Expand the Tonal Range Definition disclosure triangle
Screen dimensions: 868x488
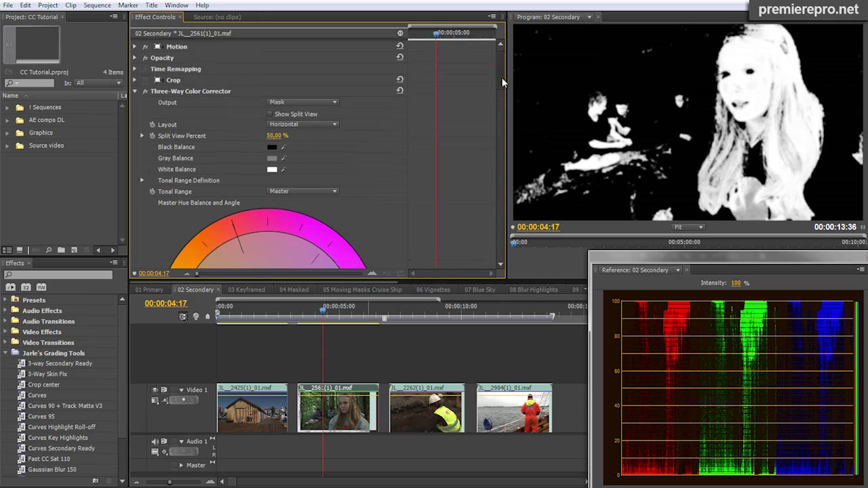[141, 180]
